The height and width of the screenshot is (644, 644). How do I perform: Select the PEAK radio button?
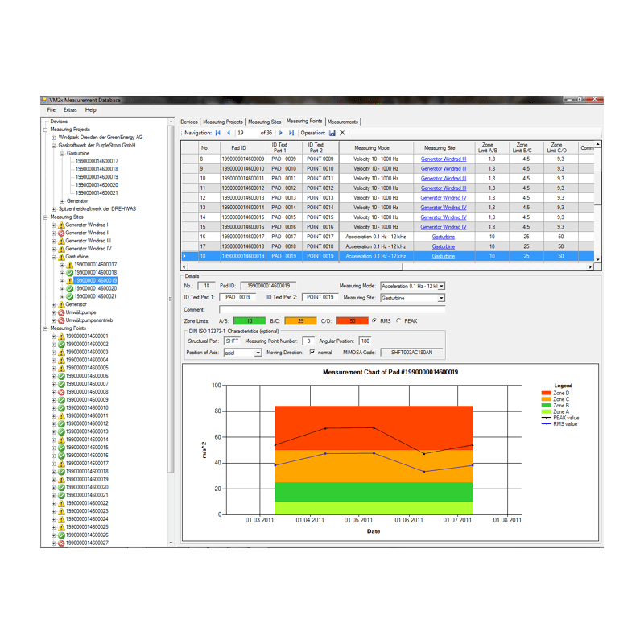(398, 320)
